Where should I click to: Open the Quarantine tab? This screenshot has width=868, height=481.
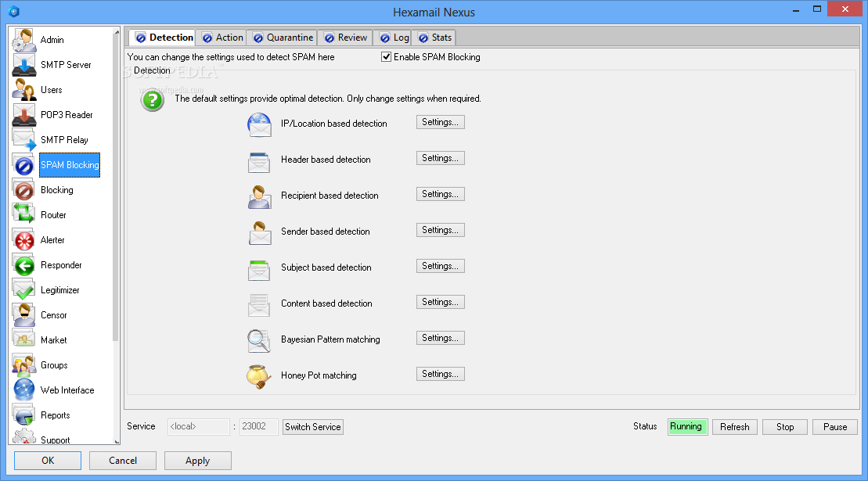click(283, 38)
